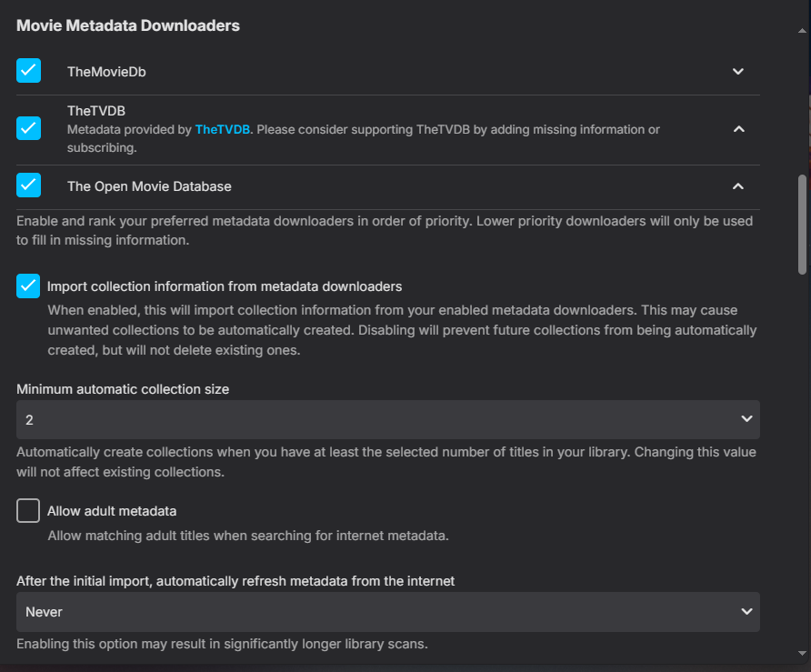
Task: Disable the TheTVDB downloader checkbox
Action: click(x=28, y=128)
